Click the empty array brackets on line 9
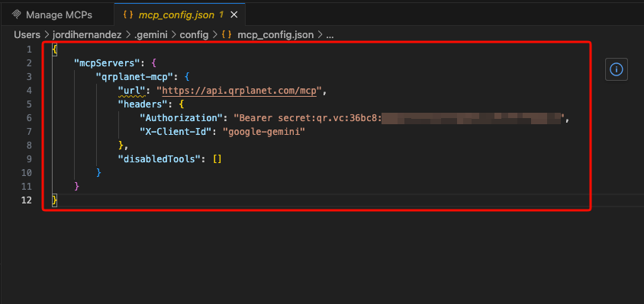 pyautogui.click(x=217, y=158)
